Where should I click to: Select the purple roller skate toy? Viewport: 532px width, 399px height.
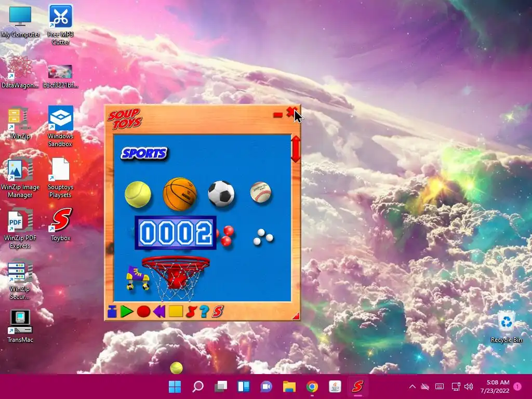click(137, 278)
